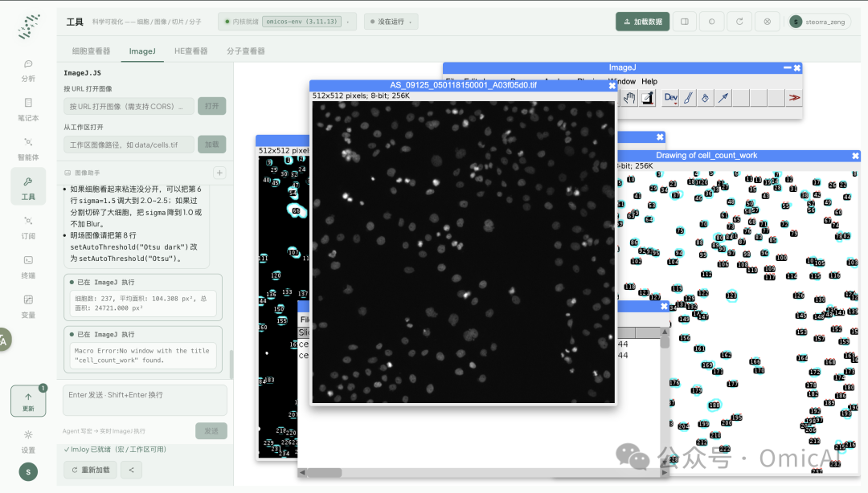The height and width of the screenshot is (493, 868).
Task: Open 设置 settings in the sidebar
Action: tap(28, 442)
